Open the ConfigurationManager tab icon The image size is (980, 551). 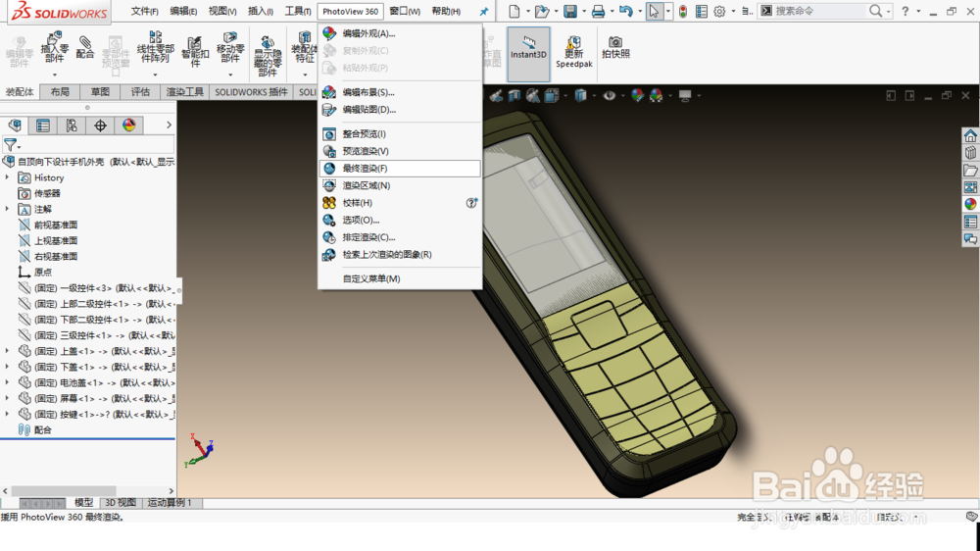[72, 125]
